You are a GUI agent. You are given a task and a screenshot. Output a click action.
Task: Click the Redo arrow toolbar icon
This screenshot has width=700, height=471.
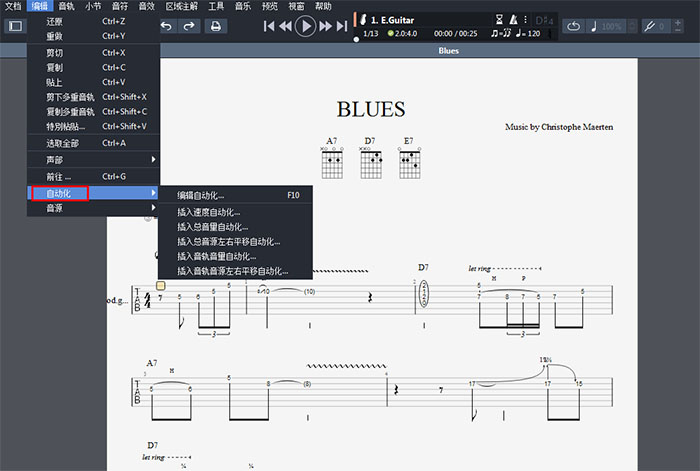[189, 26]
